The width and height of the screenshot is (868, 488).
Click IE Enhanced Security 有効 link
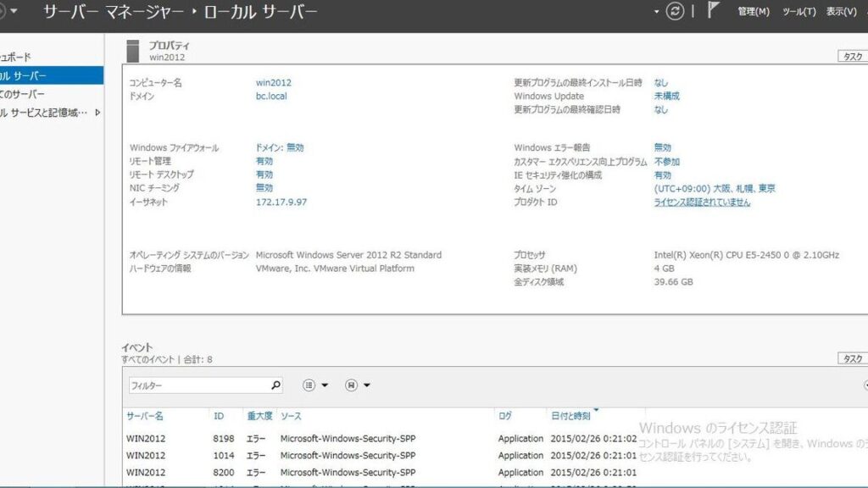click(x=663, y=175)
